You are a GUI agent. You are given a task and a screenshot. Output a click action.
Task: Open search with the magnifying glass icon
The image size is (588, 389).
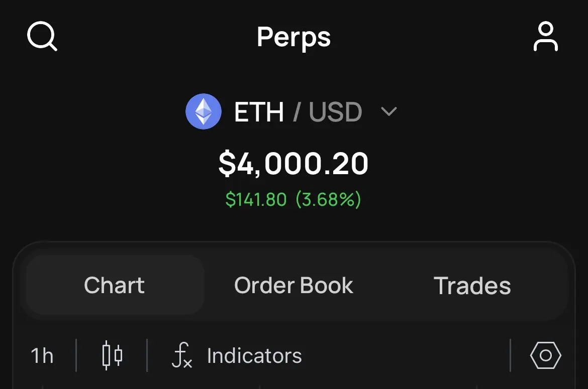pyautogui.click(x=42, y=36)
